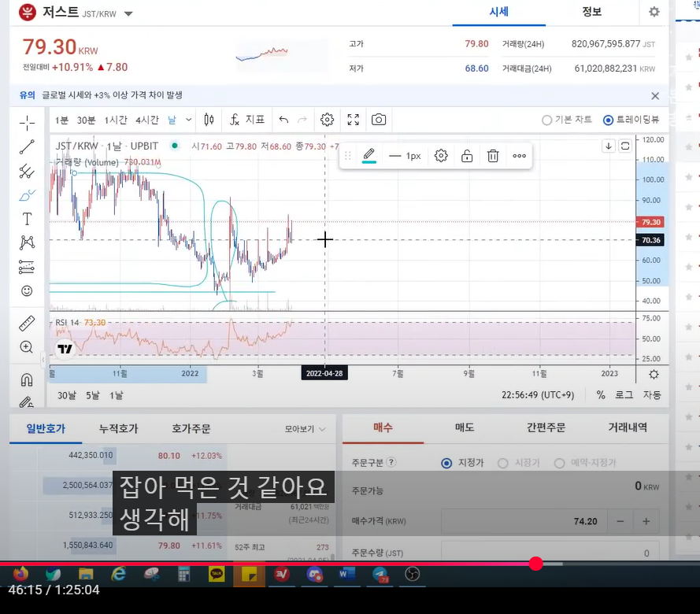
Task: Choose reserved-limit (예약-지정가) order type
Action: (x=585, y=463)
